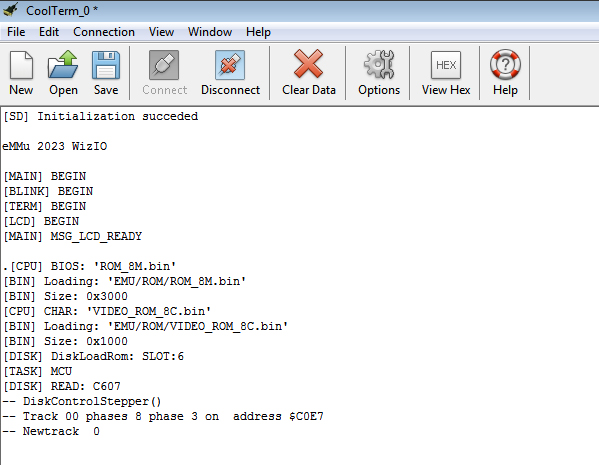Clear terminal with Clear Data icon
The image size is (599, 465).
(x=308, y=64)
